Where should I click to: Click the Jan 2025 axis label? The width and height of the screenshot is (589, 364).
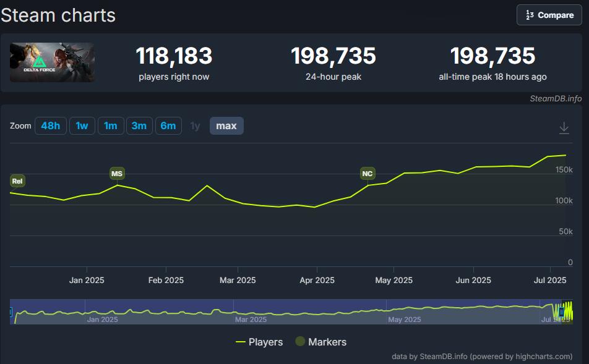(x=87, y=280)
